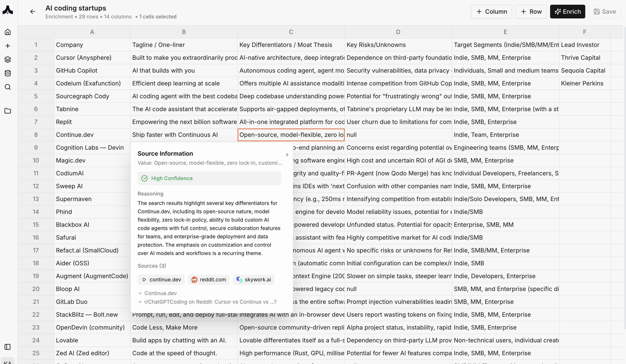Click the plus icon in left sidebar

(x=8, y=46)
